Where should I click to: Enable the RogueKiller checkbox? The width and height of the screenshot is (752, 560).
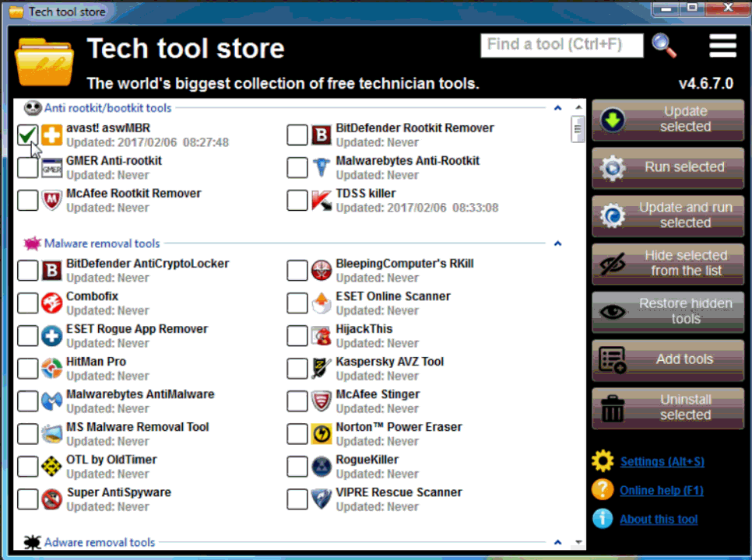pos(297,466)
